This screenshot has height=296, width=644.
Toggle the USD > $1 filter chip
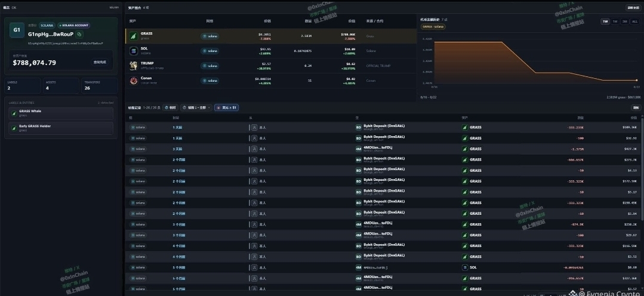(x=226, y=107)
